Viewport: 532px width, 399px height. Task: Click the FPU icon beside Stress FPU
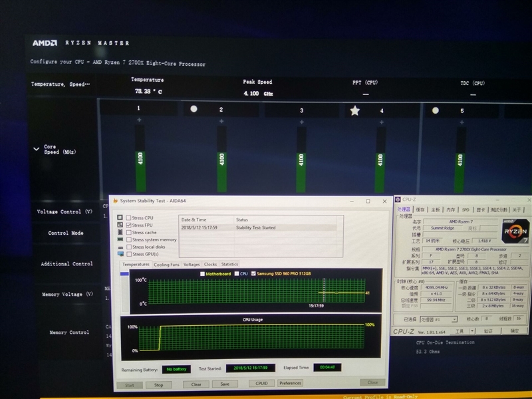[x=120, y=225]
